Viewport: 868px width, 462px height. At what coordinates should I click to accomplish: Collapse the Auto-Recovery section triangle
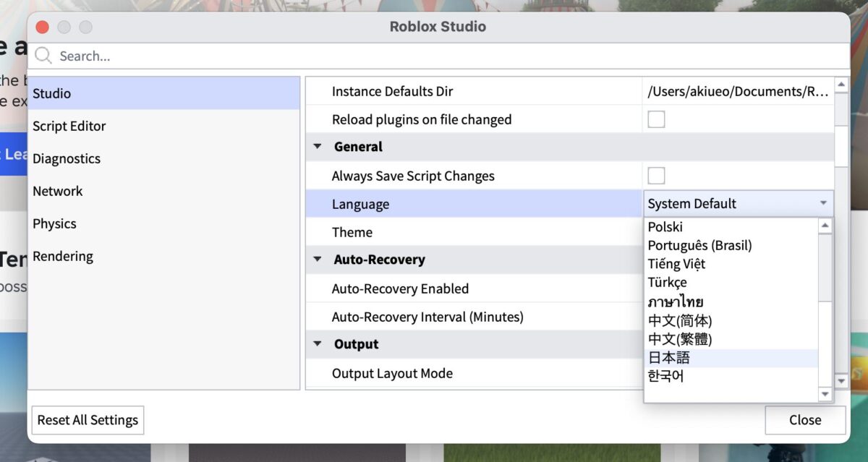318,260
